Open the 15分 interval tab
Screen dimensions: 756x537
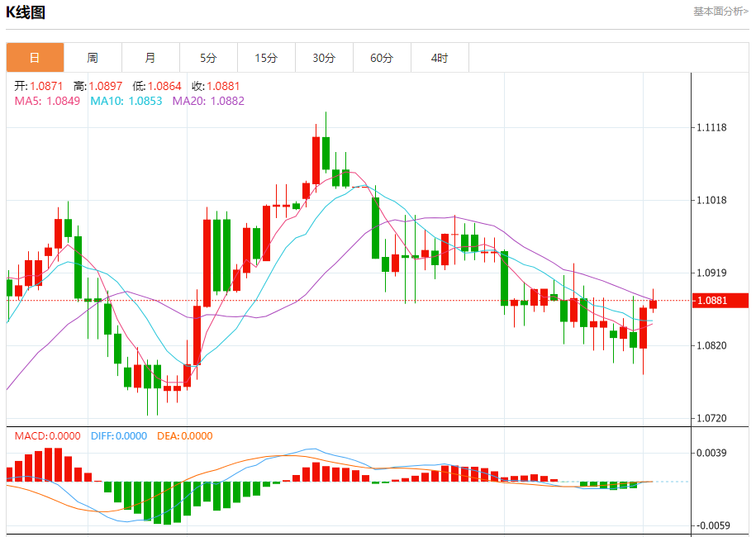click(266, 58)
